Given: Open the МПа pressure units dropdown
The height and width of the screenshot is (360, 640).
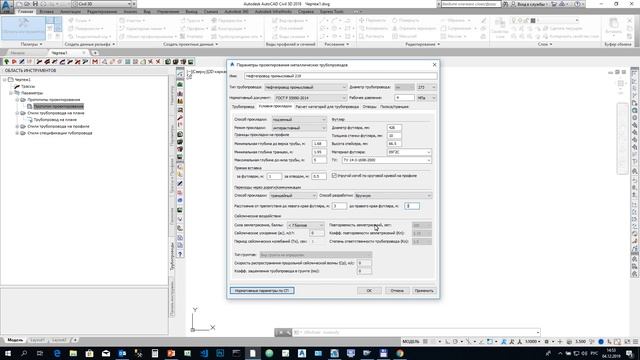Looking at the screenshot, I should [427, 98].
